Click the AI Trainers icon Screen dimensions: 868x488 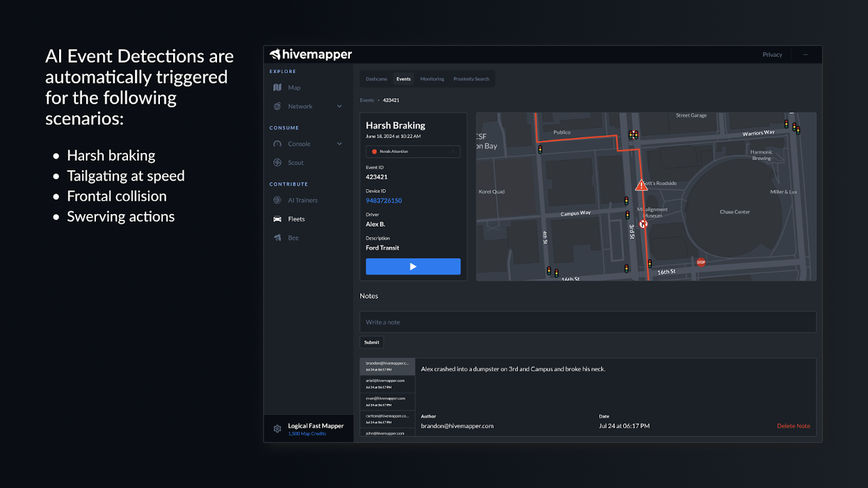(x=278, y=200)
